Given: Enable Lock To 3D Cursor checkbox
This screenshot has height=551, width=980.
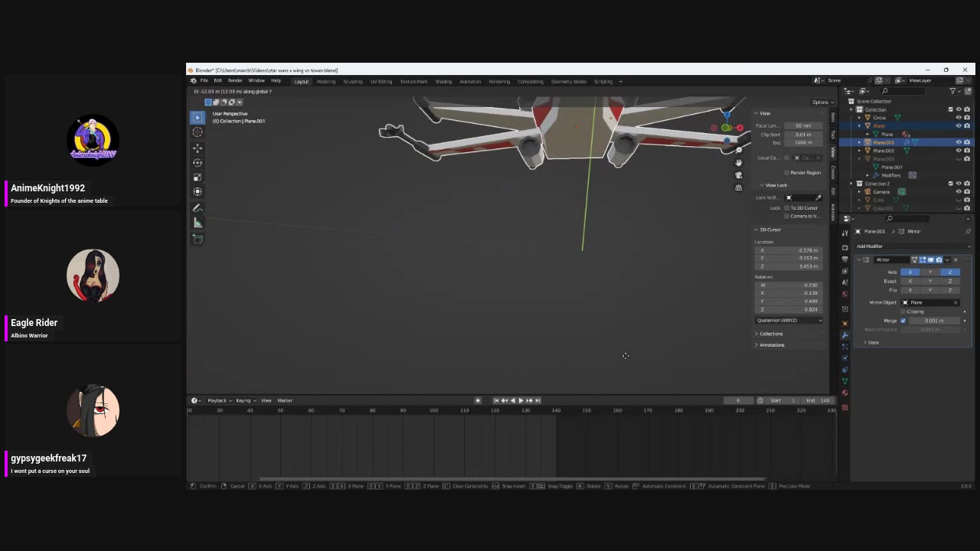Looking at the screenshot, I should (x=787, y=207).
